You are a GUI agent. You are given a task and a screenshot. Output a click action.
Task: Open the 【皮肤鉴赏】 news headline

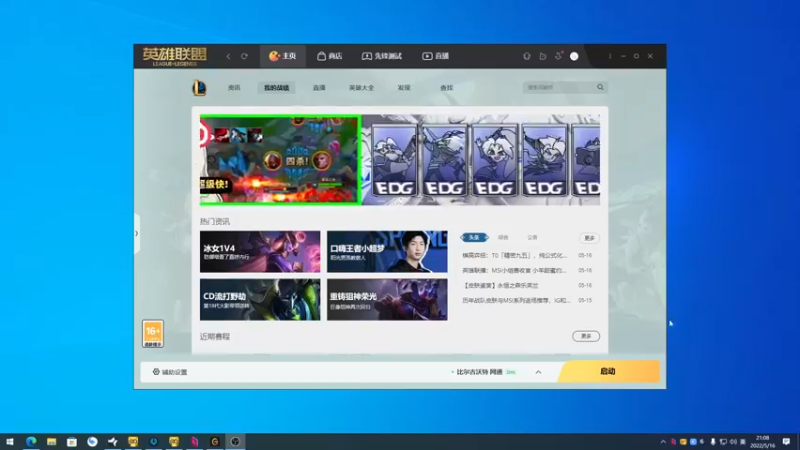pyautogui.click(x=500, y=285)
